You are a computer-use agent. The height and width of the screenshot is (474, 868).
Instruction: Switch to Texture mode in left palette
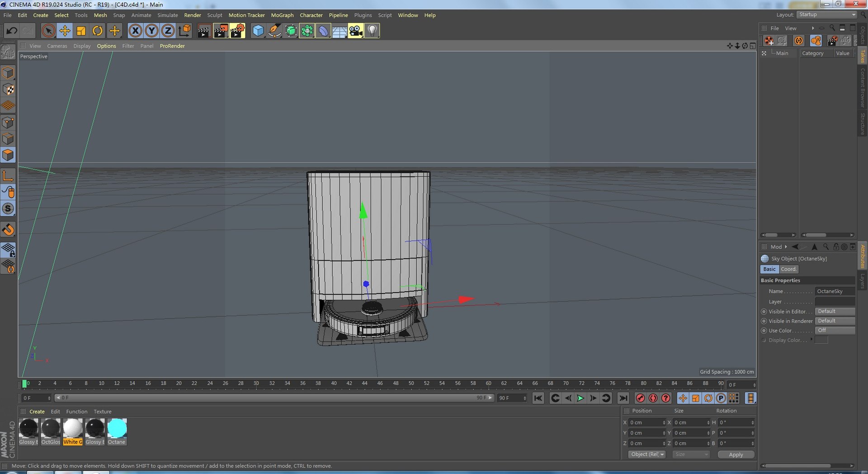[x=8, y=89]
